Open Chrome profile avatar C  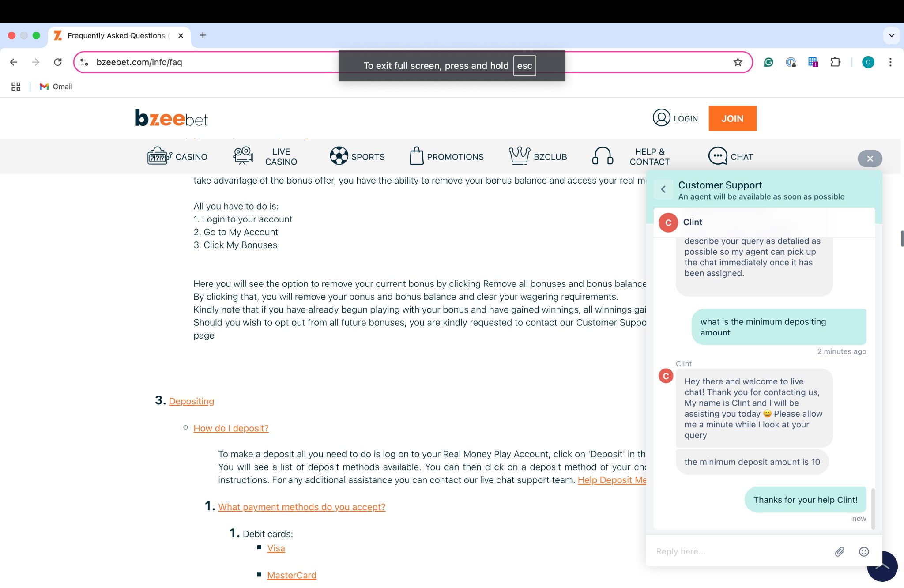(x=868, y=62)
